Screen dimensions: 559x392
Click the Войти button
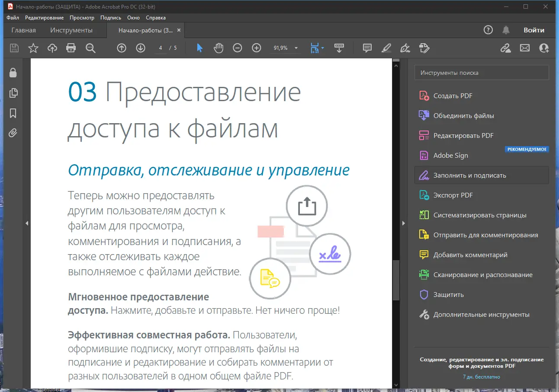click(x=534, y=30)
